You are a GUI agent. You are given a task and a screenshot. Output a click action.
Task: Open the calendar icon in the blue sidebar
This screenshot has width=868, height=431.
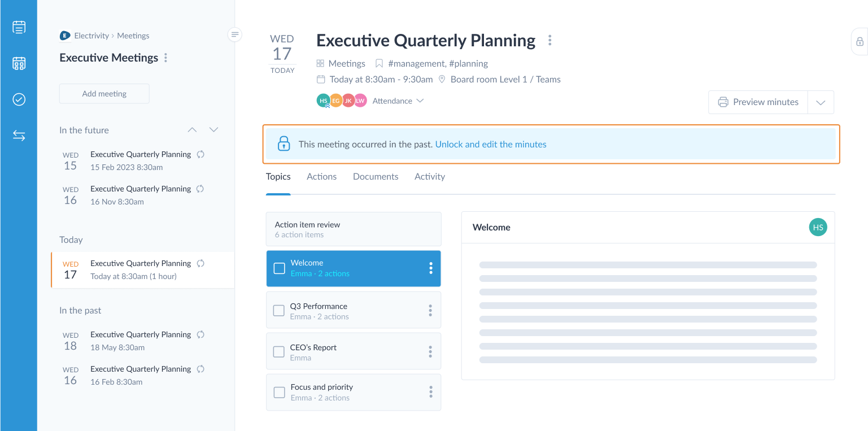pos(19,63)
